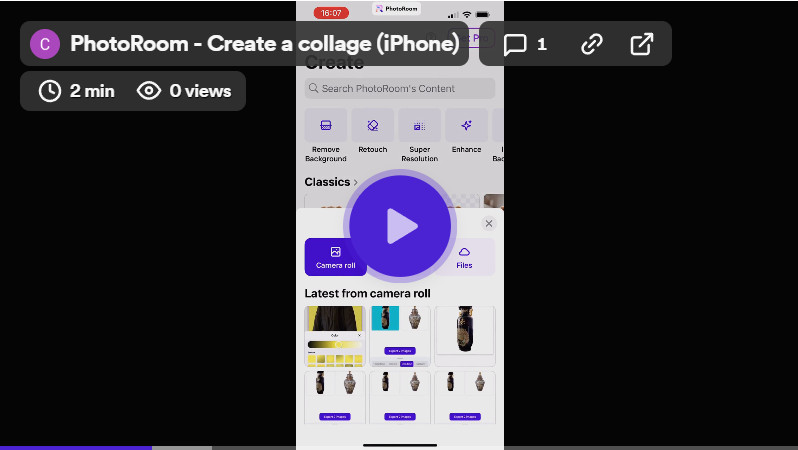The image size is (798, 450).
Task: Click the purple C avatar
Action: click(x=45, y=44)
